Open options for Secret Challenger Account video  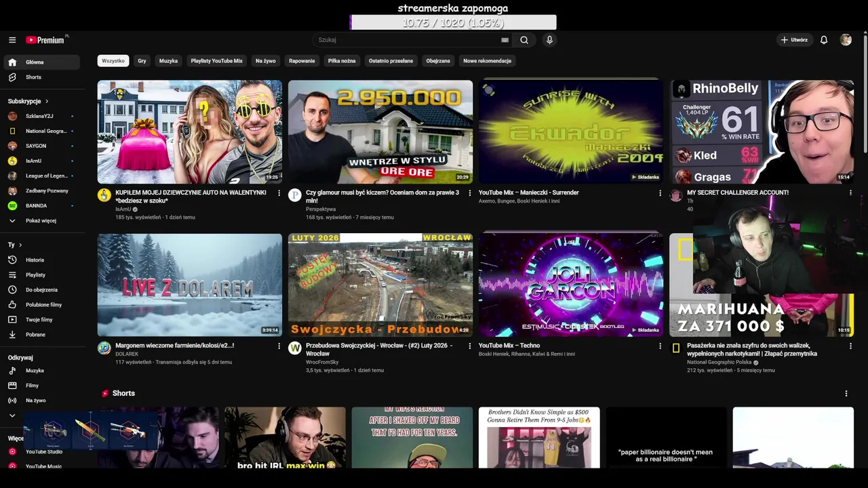pyautogui.click(x=850, y=193)
